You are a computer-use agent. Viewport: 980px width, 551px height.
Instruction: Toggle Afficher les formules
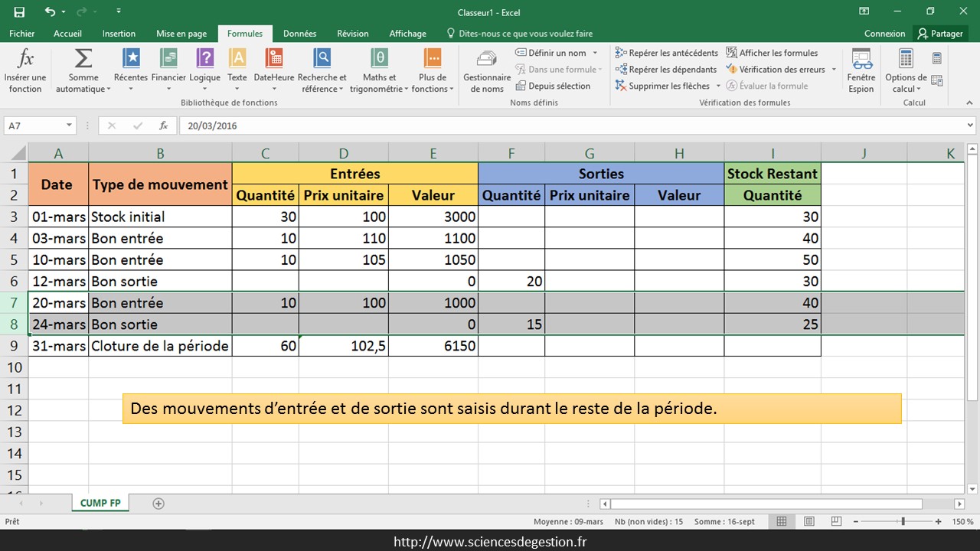pos(772,53)
